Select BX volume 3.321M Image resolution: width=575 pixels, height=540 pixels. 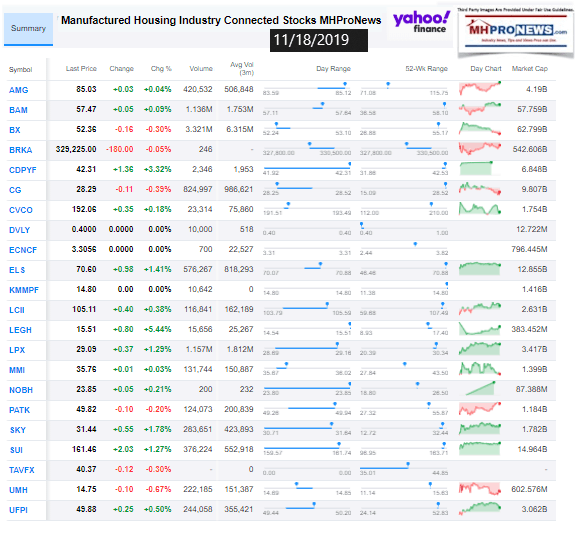pos(199,129)
